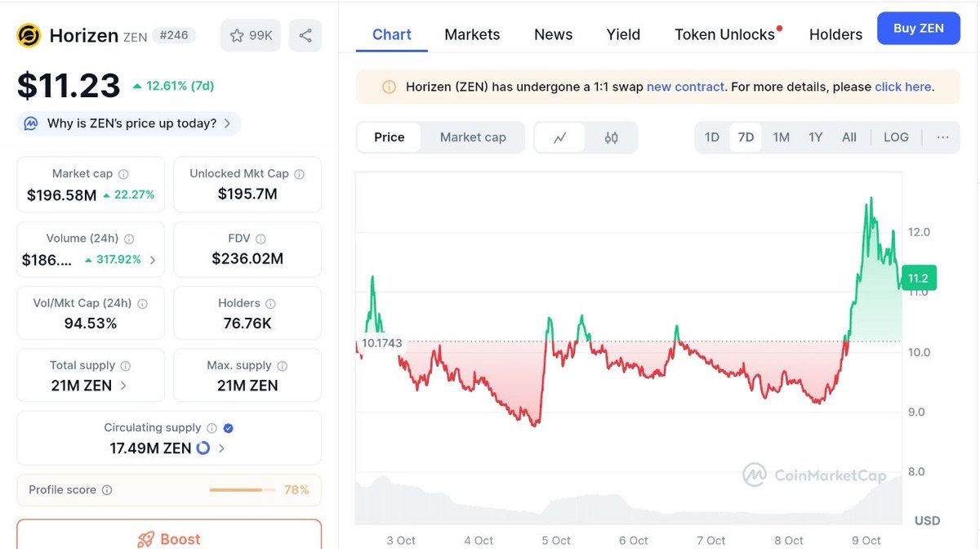Set chart range to 1D
This screenshot has height=549, width=980.
(x=712, y=137)
